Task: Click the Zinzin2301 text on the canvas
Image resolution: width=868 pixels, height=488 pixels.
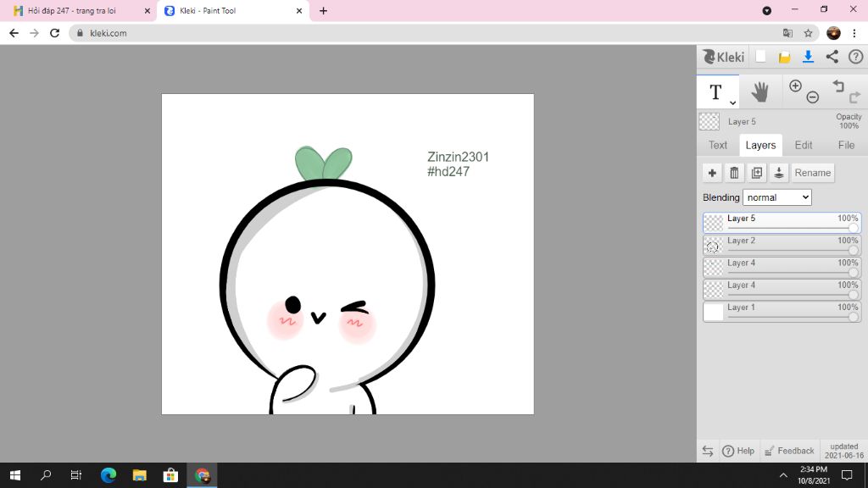Action: [x=459, y=157]
